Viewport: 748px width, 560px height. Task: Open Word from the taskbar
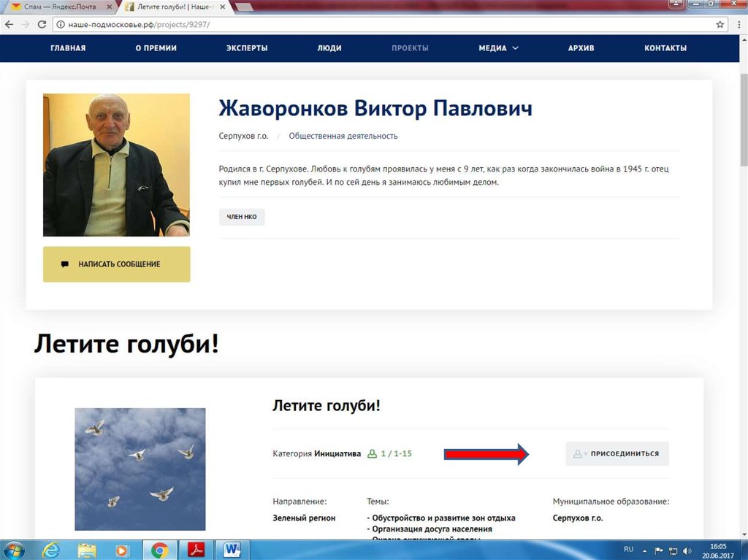pos(233,549)
